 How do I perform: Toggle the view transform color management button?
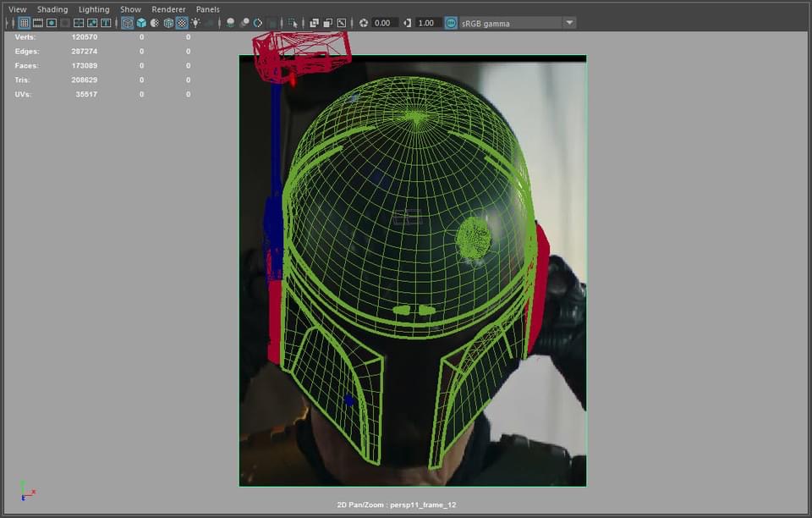coord(452,23)
